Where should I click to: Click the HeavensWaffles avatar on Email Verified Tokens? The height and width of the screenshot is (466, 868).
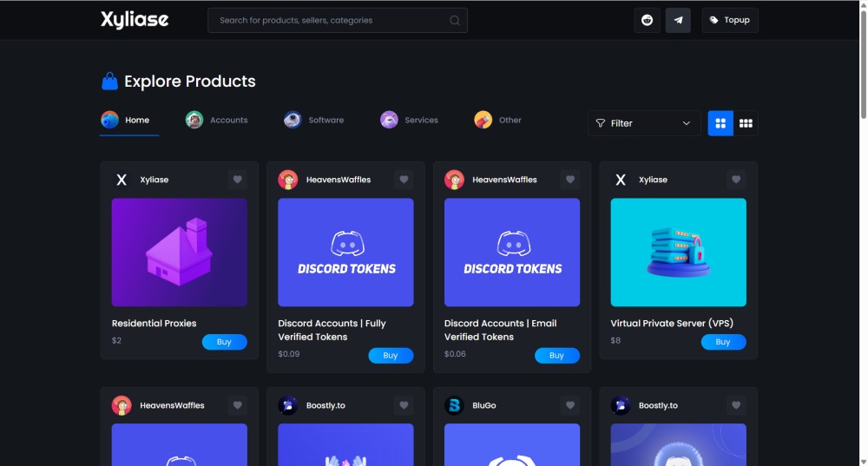(x=454, y=180)
